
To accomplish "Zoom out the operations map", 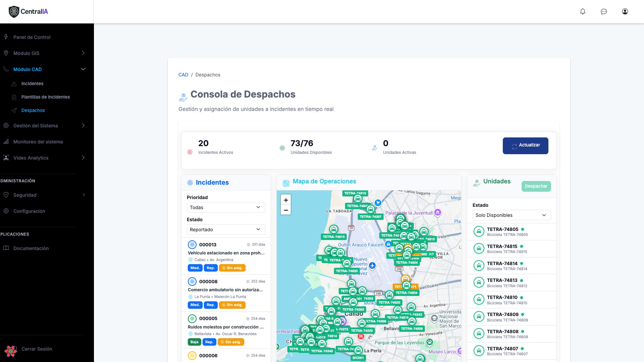I will [286, 210].
